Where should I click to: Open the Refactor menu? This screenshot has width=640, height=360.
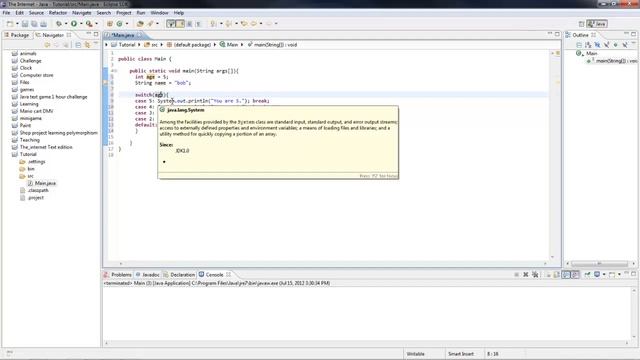pyautogui.click(x=58, y=13)
